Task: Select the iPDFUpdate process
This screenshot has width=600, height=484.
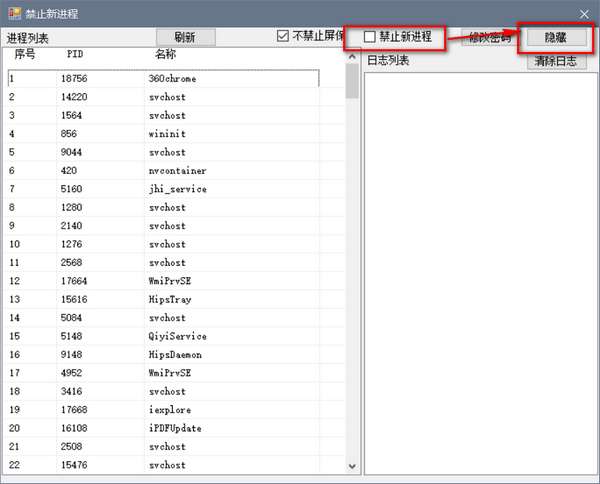Action: click(163, 428)
